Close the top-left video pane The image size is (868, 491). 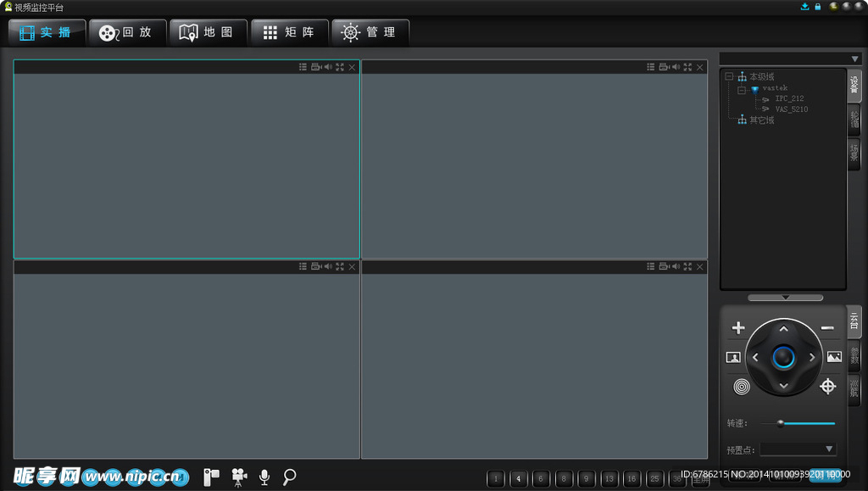pyautogui.click(x=352, y=68)
